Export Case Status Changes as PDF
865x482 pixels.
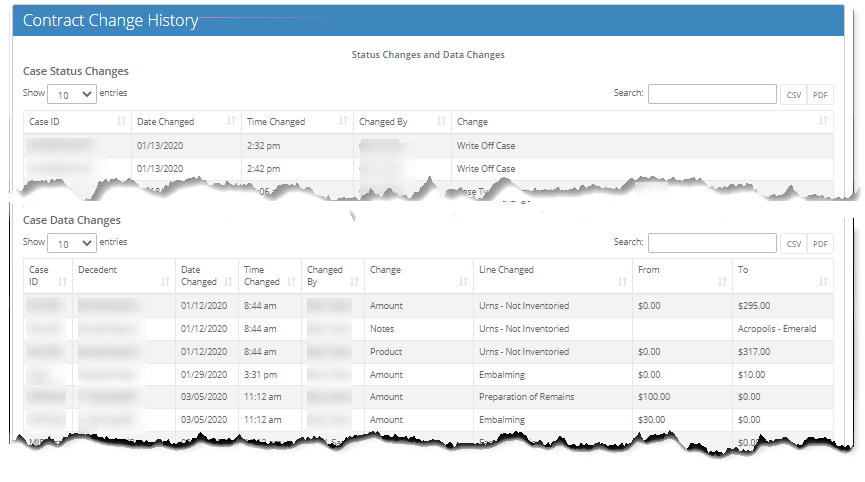click(x=820, y=94)
